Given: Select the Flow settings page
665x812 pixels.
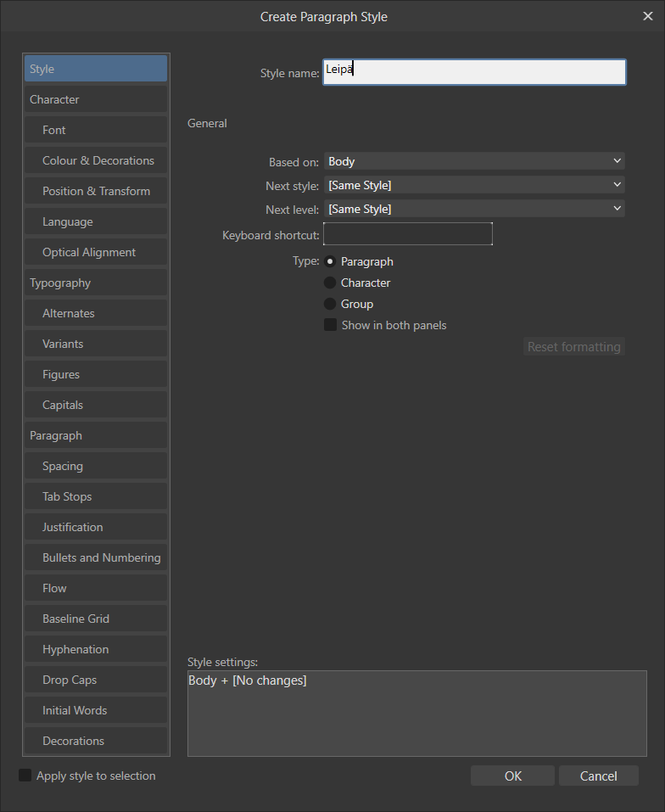Looking at the screenshot, I should (96, 588).
